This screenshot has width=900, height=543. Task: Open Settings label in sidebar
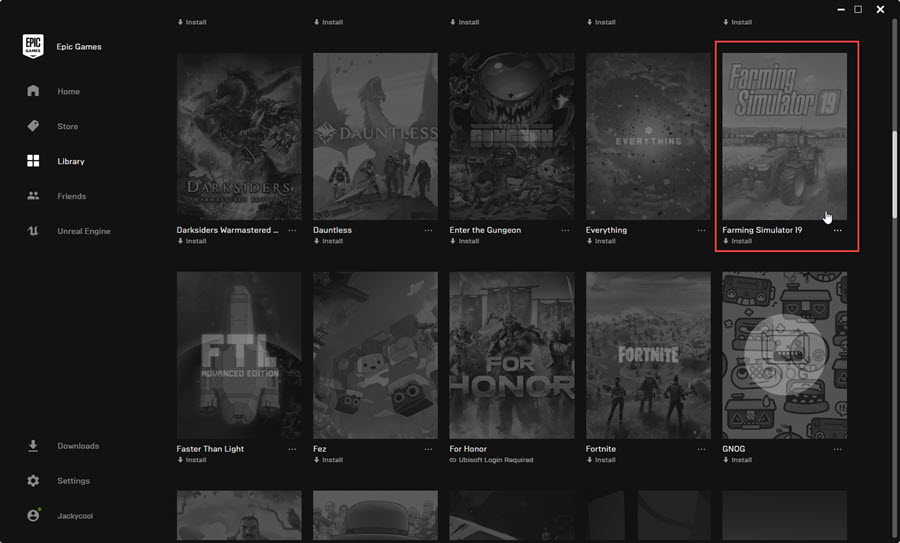[73, 481]
